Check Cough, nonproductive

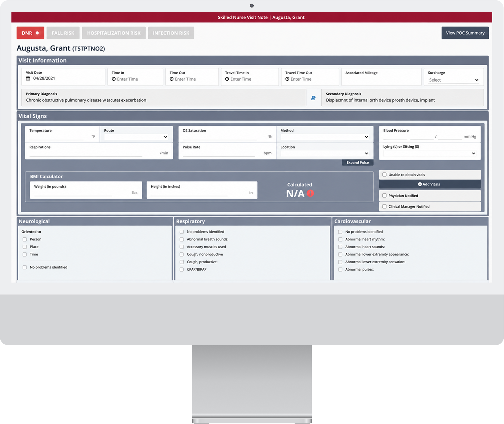coord(182,254)
